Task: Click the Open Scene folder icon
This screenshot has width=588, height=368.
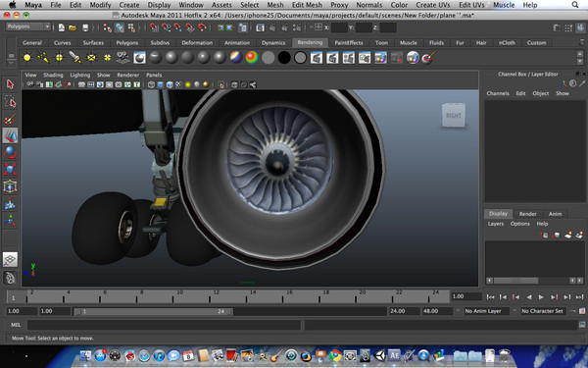Action: pyautogui.click(x=73, y=27)
